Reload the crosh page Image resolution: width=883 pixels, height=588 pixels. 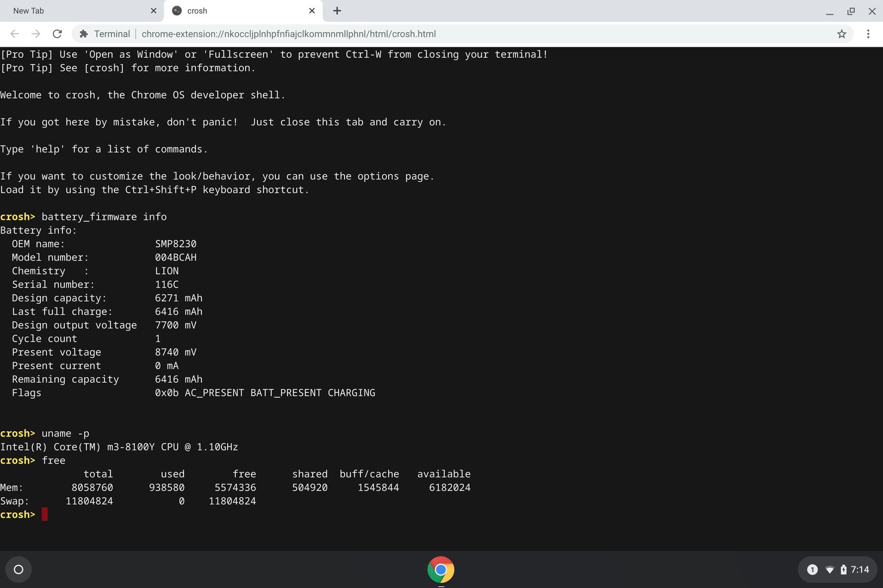57,34
